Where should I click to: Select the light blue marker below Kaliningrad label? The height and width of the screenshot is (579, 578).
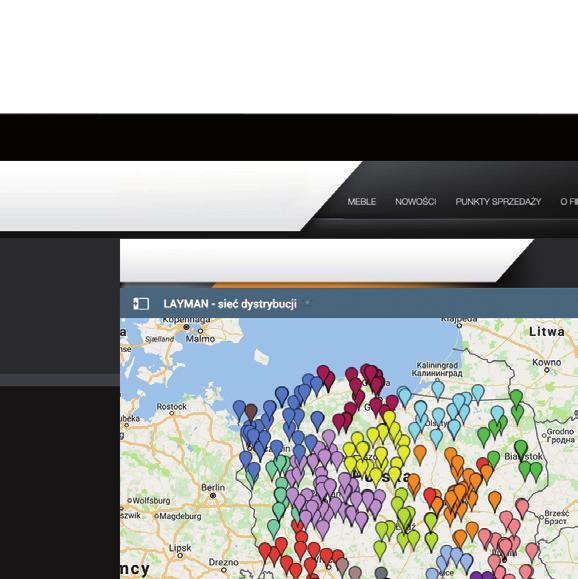pos(438,390)
